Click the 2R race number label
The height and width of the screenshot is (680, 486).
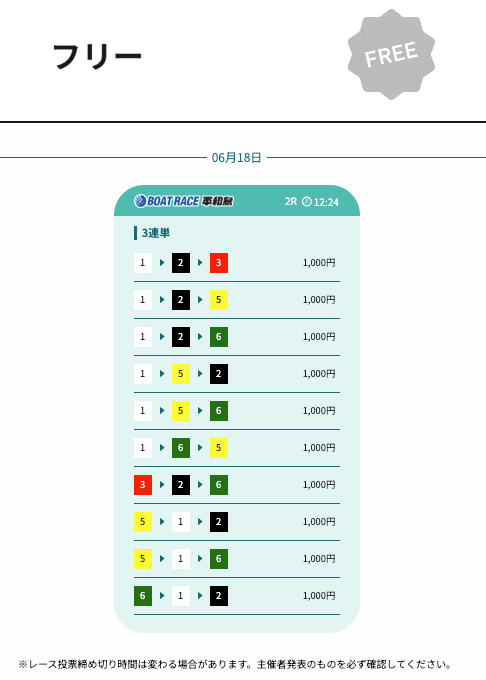(290, 202)
